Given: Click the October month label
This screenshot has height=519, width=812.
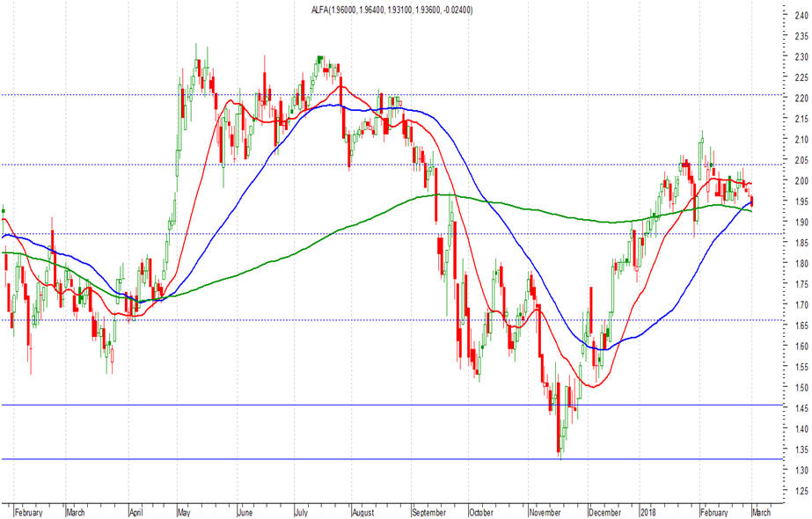Looking at the screenshot, I should 480,512.
